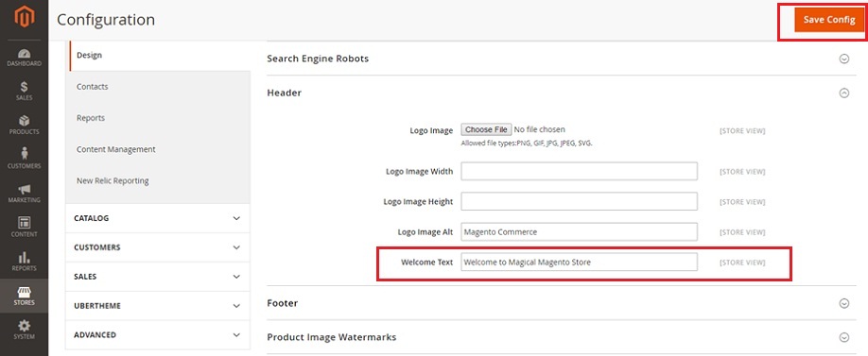Click Choose File for Logo Image
The image size is (868, 356).
click(x=487, y=129)
